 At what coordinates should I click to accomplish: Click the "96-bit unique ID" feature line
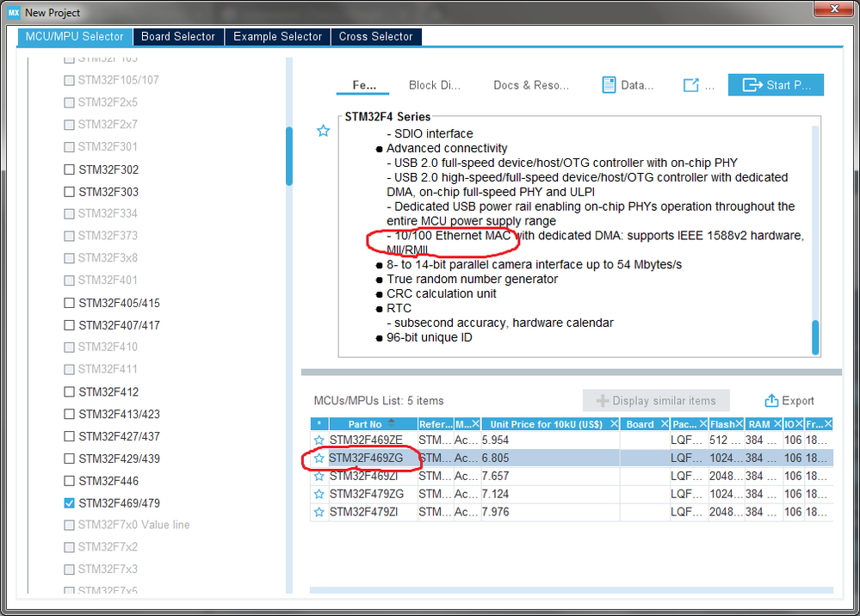tap(429, 337)
